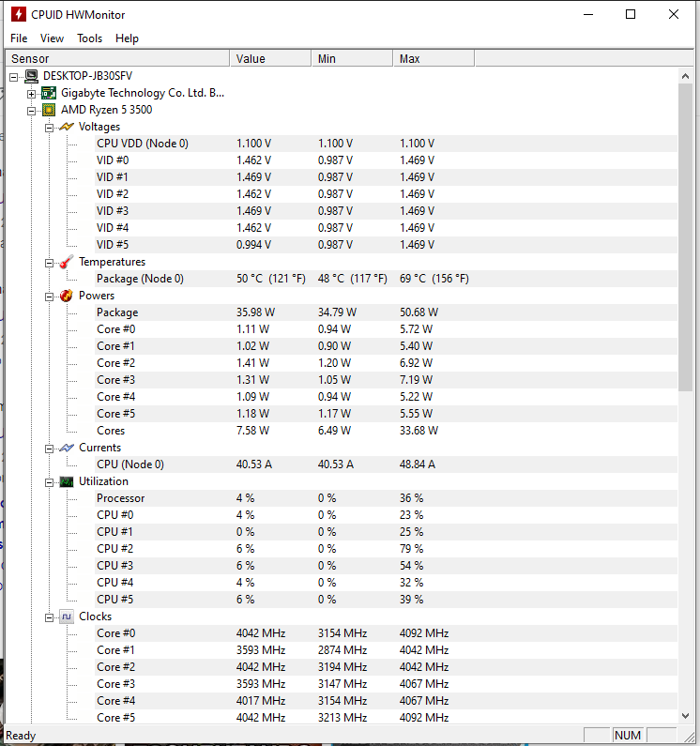Collapse the Voltages group
The width and height of the screenshot is (700, 746).
[49, 128]
